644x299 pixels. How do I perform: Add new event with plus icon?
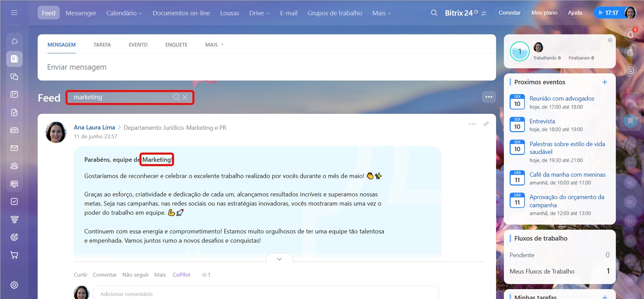pos(604,82)
